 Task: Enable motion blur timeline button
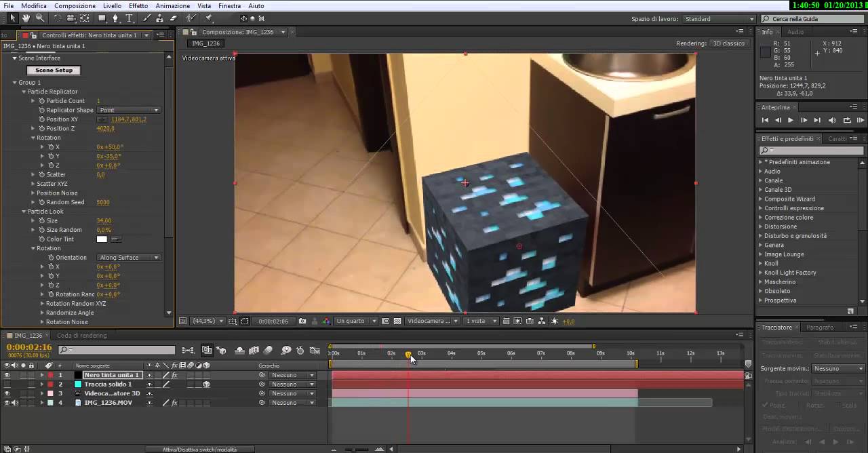[x=268, y=350]
